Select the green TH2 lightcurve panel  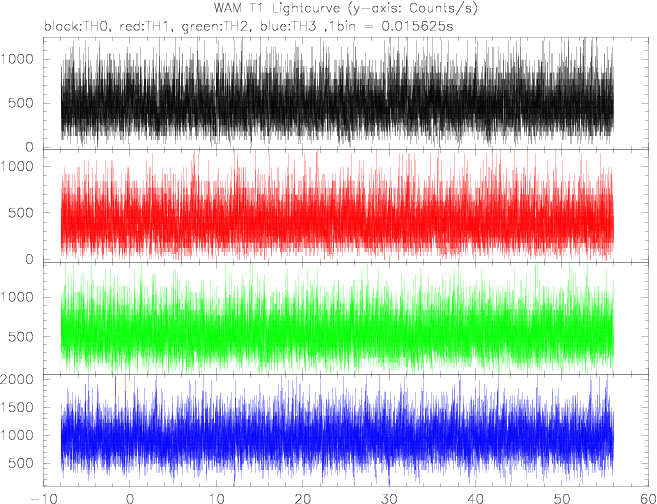tap(346, 318)
